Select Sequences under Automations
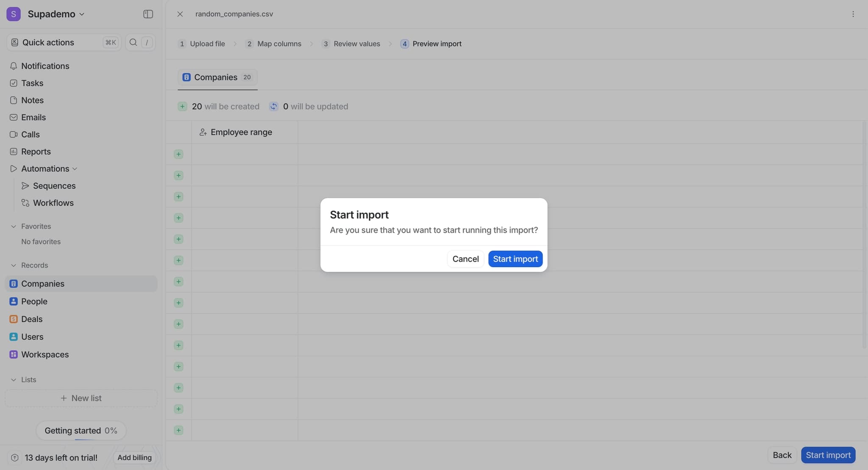Screen dimensions: 868x470 (x=54, y=185)
